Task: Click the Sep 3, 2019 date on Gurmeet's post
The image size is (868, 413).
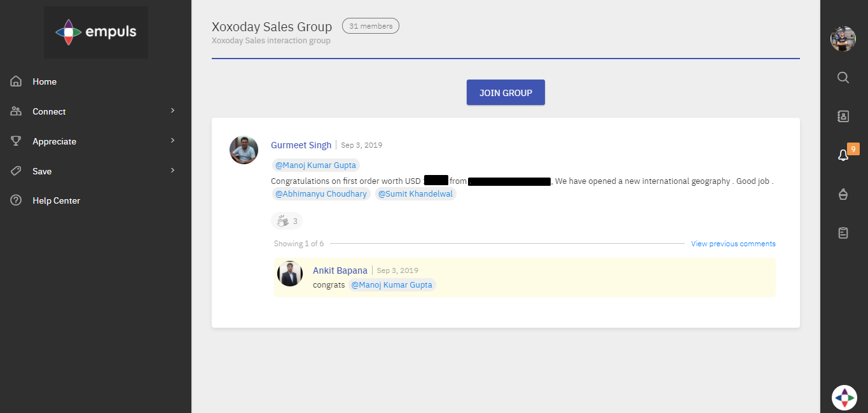Action: coord(362,145)
